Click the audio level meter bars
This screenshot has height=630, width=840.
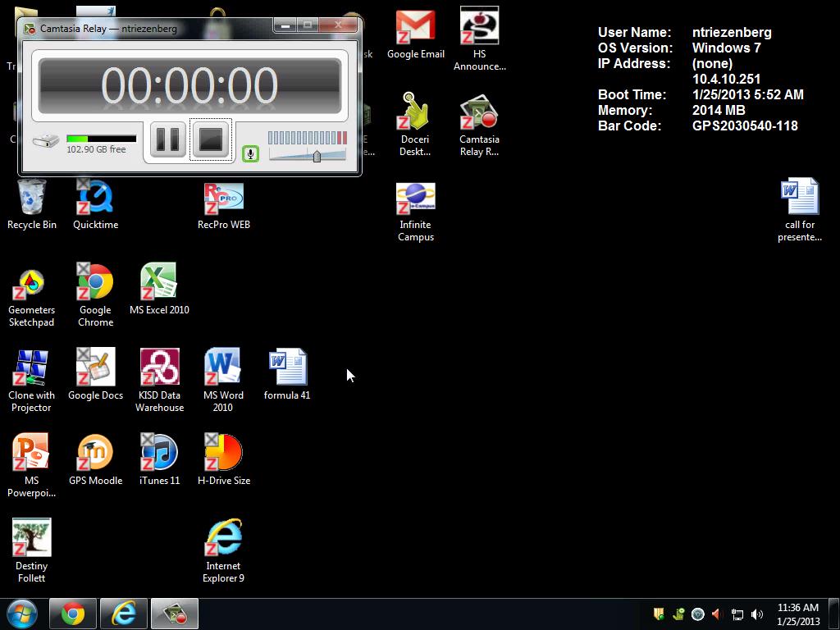click(308, 138)
